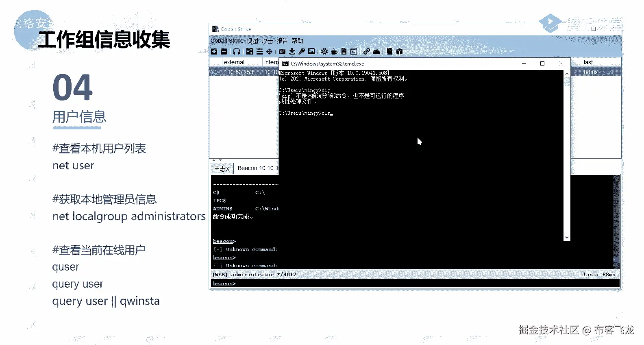Click the Java coffee cup icon
Image resolution: width=644 pixels, height=345 pixels.
click(x=334, y=51)
